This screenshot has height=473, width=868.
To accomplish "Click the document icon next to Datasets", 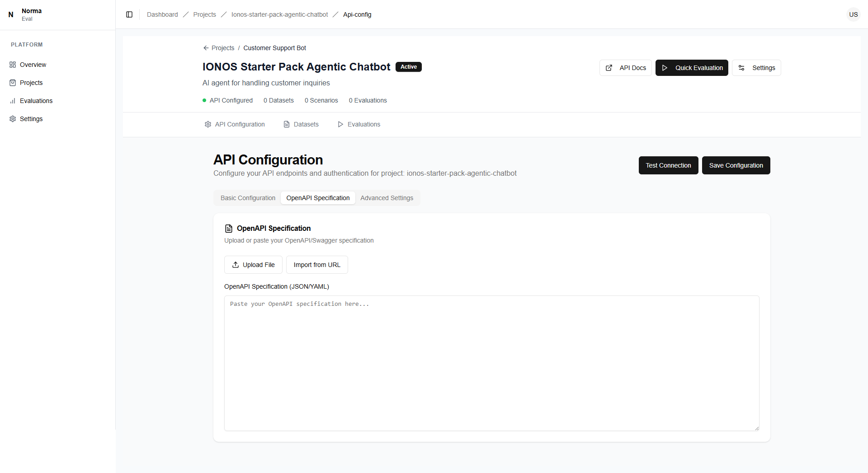I will point(286,124).
